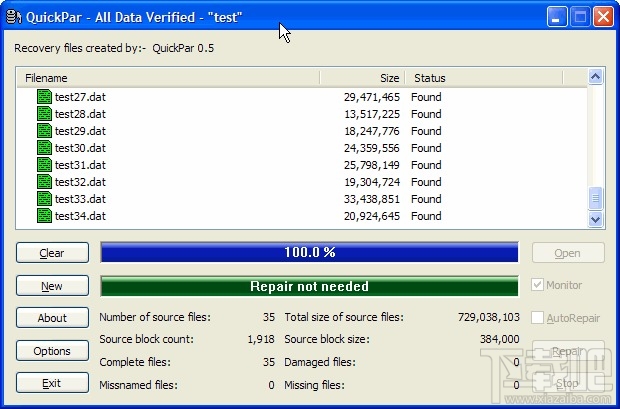Select the test34.dat filename
This screenshot has width=620, height=409.
[80, 216]
